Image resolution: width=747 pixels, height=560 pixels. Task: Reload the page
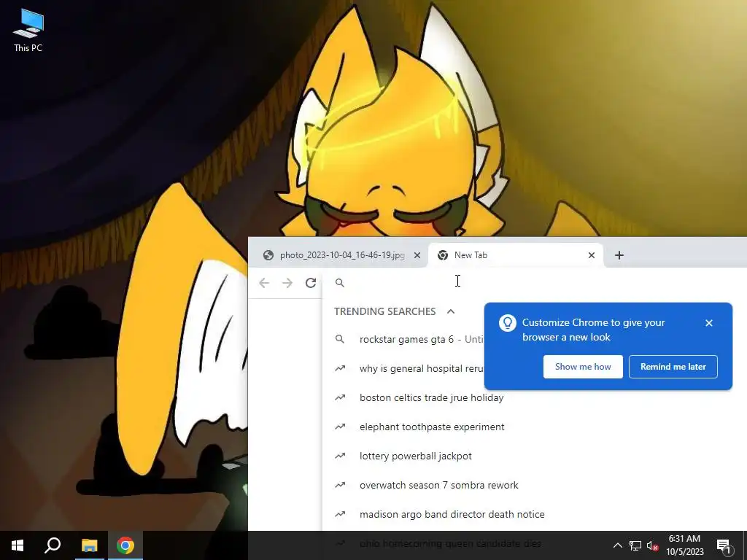pyautogui.click(x=311, y=283)
